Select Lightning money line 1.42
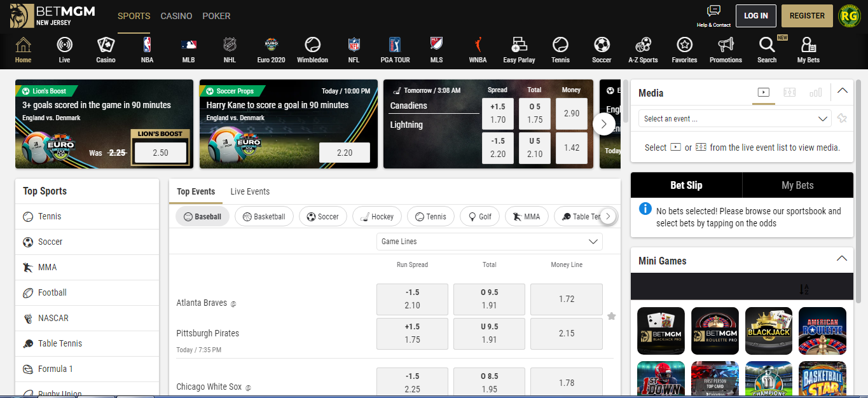 [x=572, y=148]
